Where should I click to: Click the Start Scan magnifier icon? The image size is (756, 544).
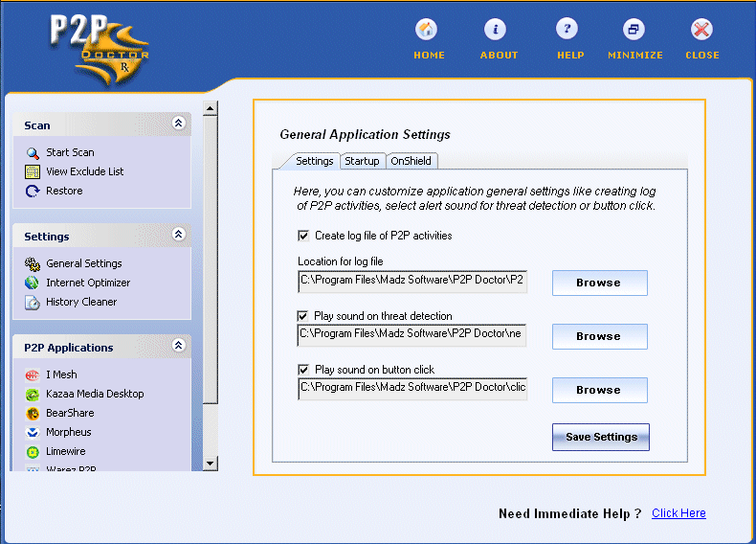tap(33, 153)
